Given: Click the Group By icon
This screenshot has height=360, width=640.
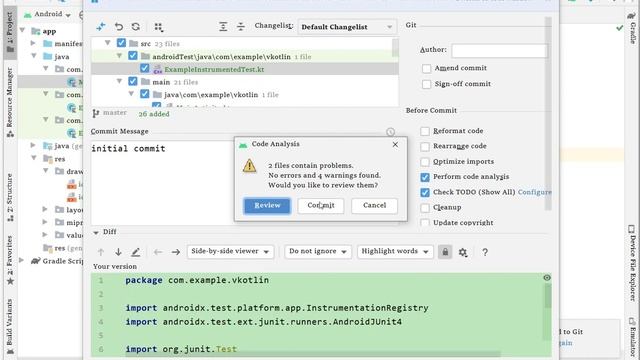Looking at the screenshot, I should tap(158, 27).
